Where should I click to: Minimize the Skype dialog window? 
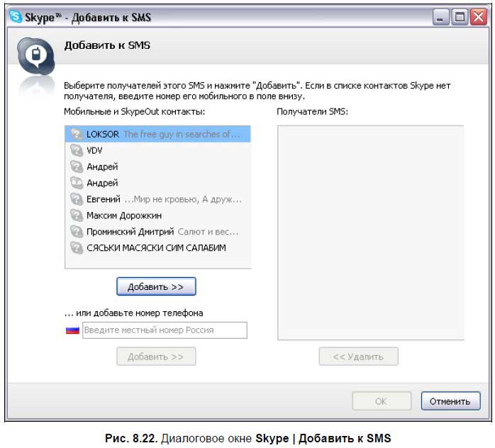click(x=441, y=18)
